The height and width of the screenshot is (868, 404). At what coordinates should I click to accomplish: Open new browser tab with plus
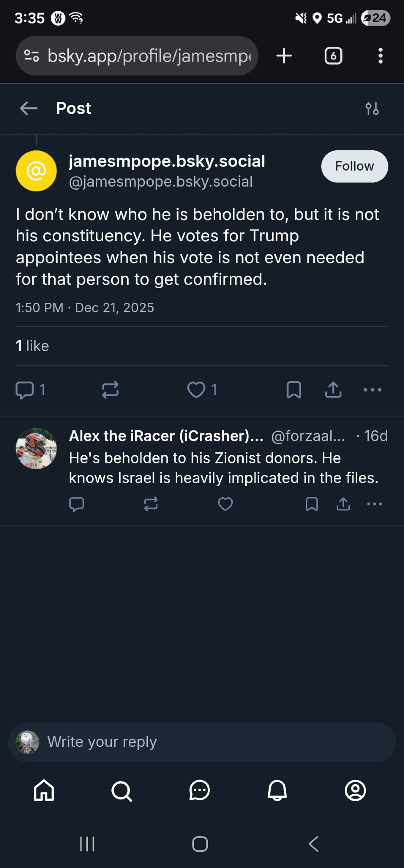click(284, 56)
